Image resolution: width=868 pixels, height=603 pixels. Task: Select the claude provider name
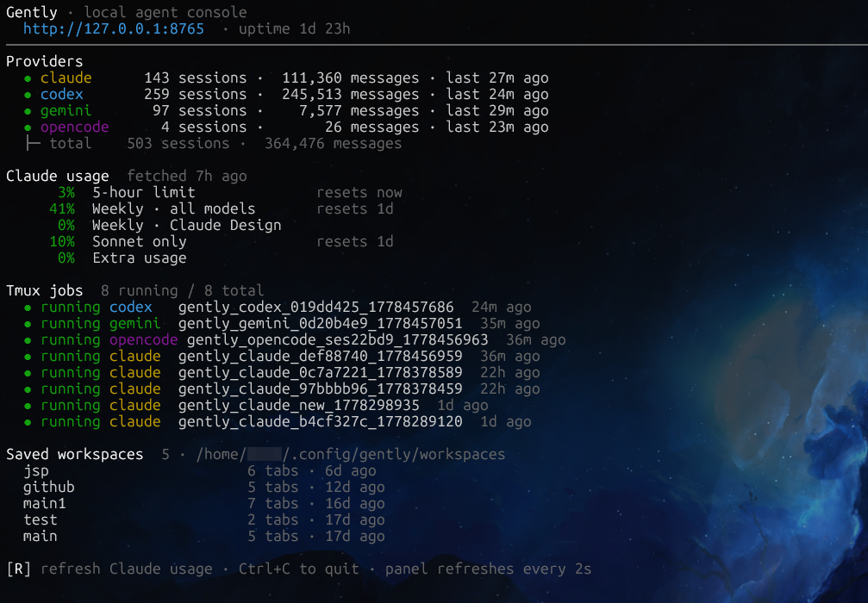[x=66, y=78]
